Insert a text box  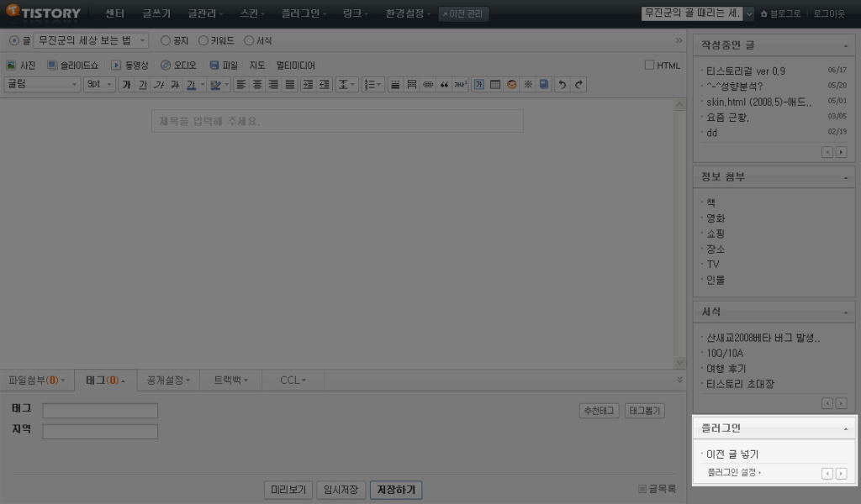(478, 85)
